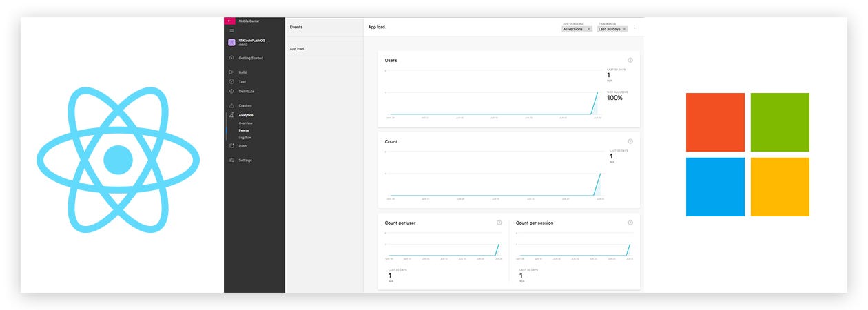868x310 pixels.
Task: Click the 'Count per user' title
Action: pyautogui.click(x=400, y=223)
